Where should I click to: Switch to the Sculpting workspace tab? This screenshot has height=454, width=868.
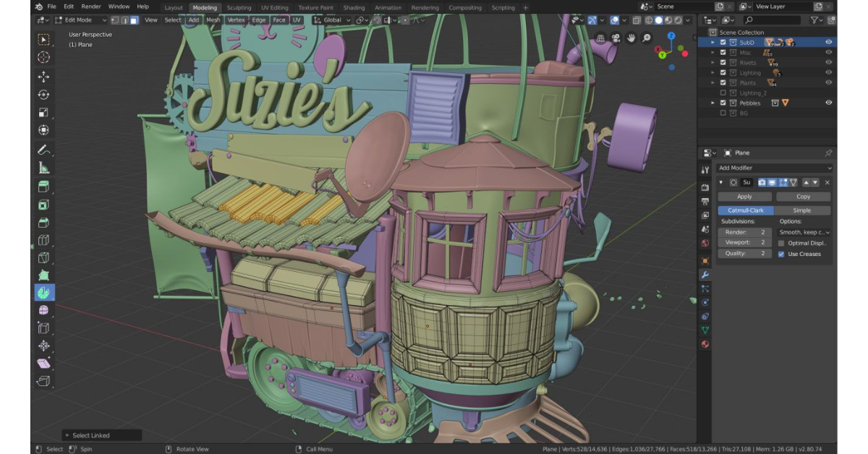pyautogui.click(x=239, y=7)
